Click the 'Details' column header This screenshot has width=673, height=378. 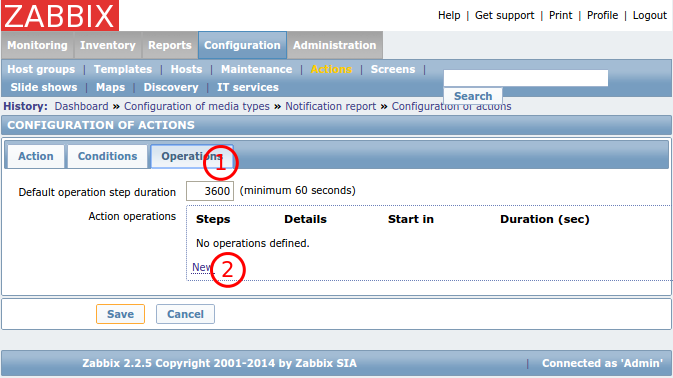[305, 219]
